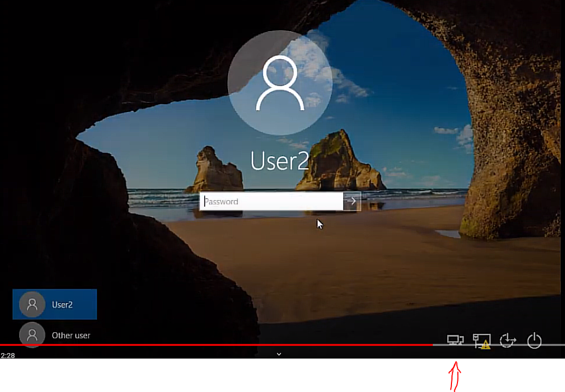The width and height of the screenshot is (565, 392).
Task: Open Ease of Access options
Action: pyautogui.click(x=508, y=340)
